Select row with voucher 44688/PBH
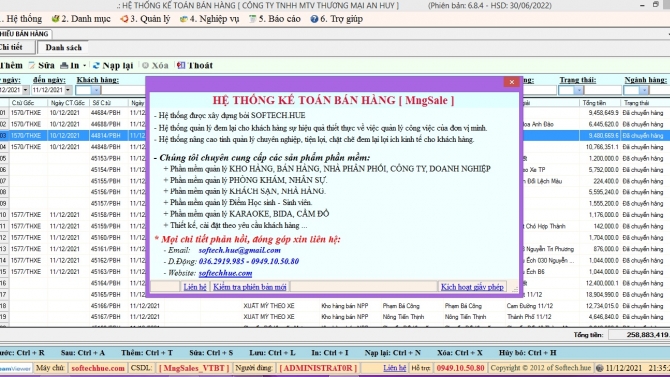670x377 pixels. 105,124
